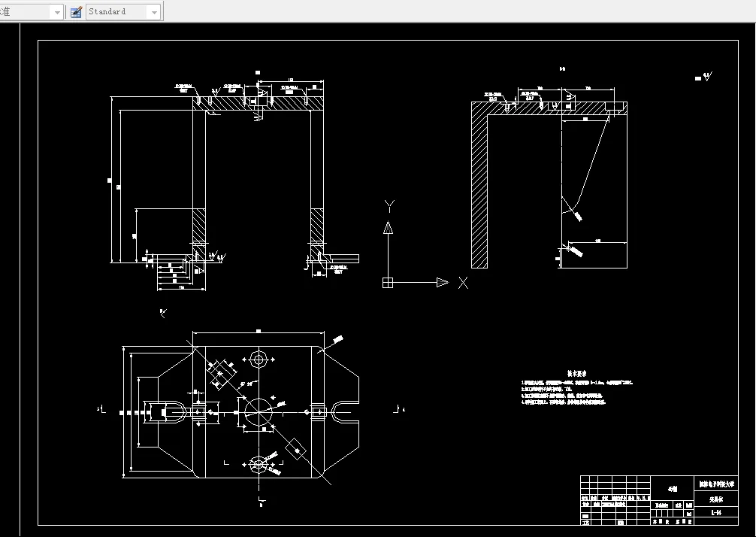The height and width of the screenshot is (537, 756).
Task: Click the lower bolt hole in plan view
Action: (x=259, y=465)
